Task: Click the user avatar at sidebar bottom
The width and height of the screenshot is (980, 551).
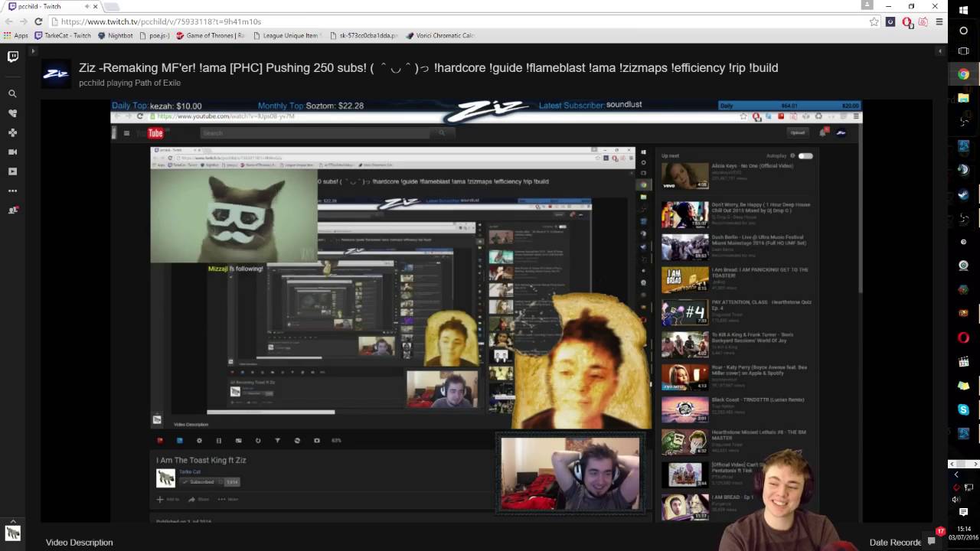Action: (x=12, y=533)
